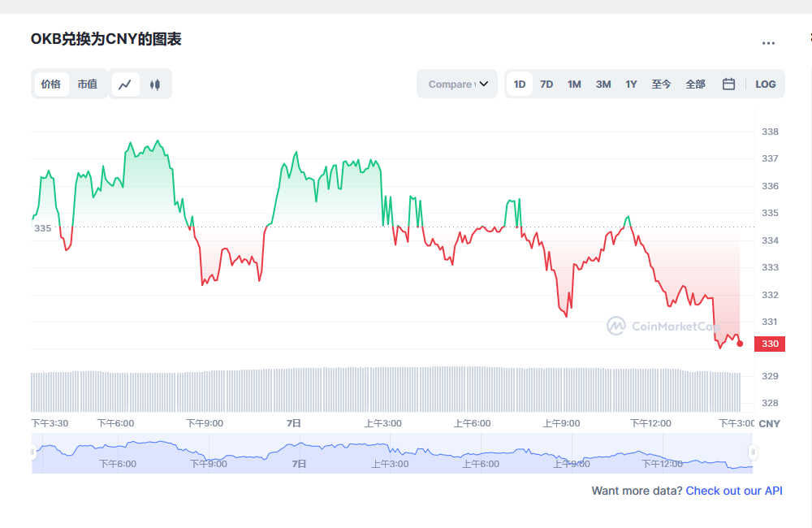The height and width of the screenshot is (528, 812).
Task: Switch to the 7D timeframe tab
Action: [x=546, y=84]
